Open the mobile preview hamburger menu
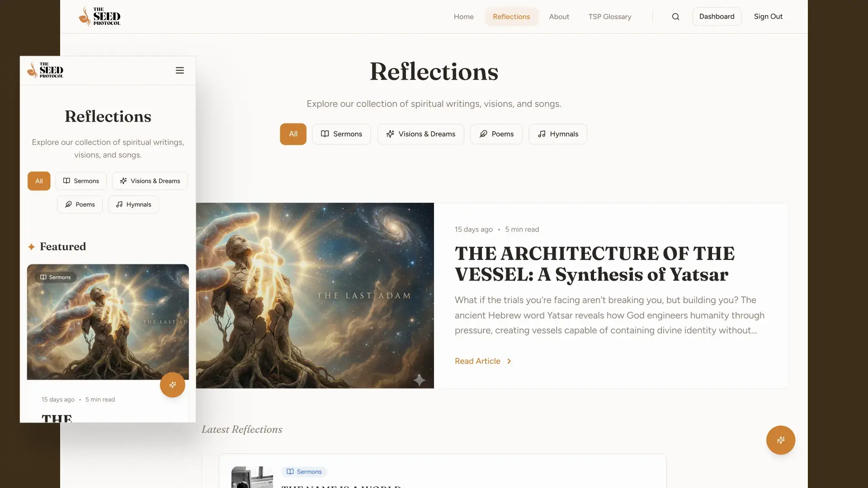This screenshot has height=488, width=868. coord(179,70)
